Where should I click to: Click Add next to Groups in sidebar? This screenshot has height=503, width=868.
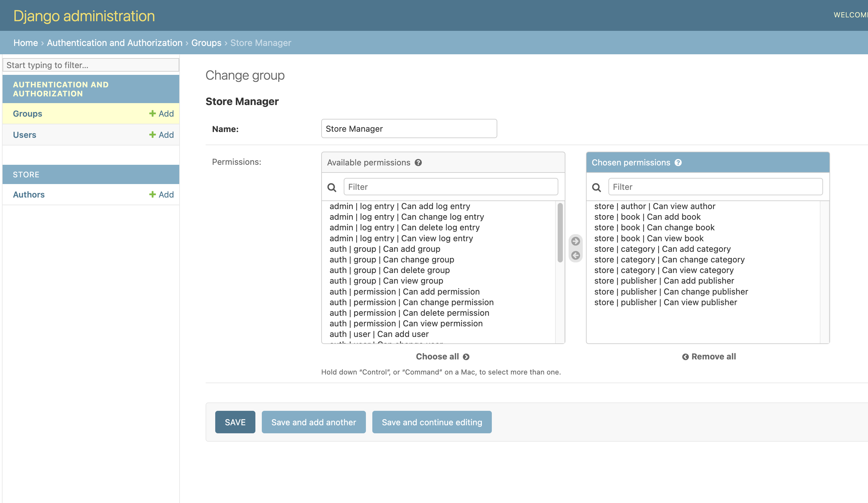coord(161,113)
